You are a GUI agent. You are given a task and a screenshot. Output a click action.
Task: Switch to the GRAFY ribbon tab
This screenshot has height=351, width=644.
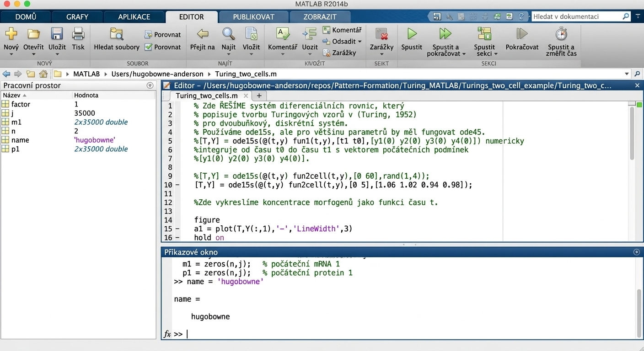(77, 17)
